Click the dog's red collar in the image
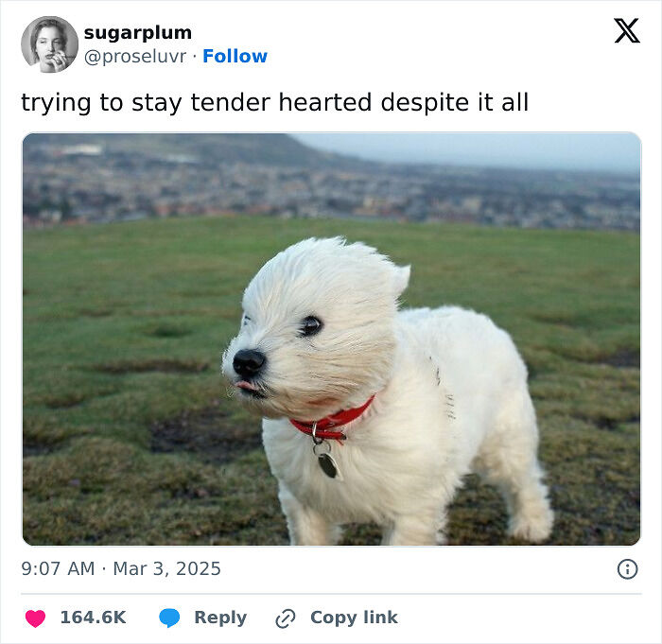This screenshot has width=662, height=644. point(333,420)
